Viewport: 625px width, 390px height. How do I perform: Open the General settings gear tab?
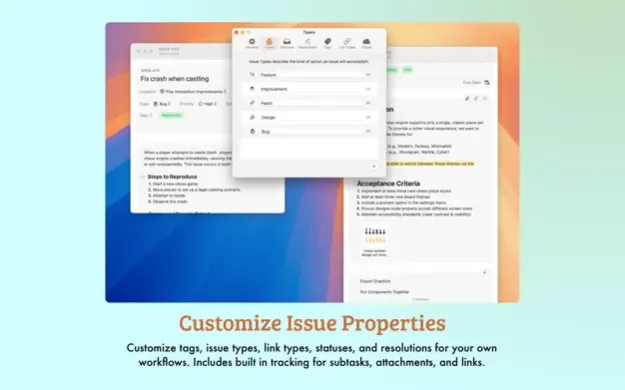tap(252, 43)
